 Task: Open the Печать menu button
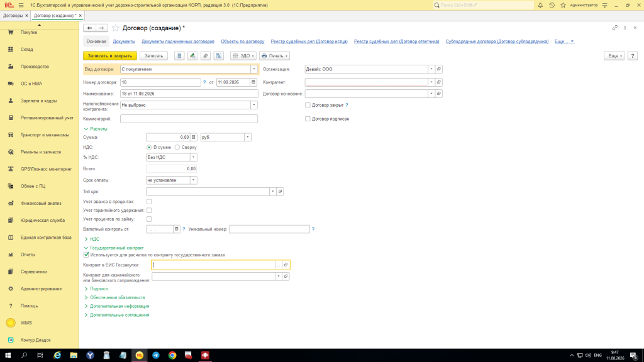click(x=274, y=56)
